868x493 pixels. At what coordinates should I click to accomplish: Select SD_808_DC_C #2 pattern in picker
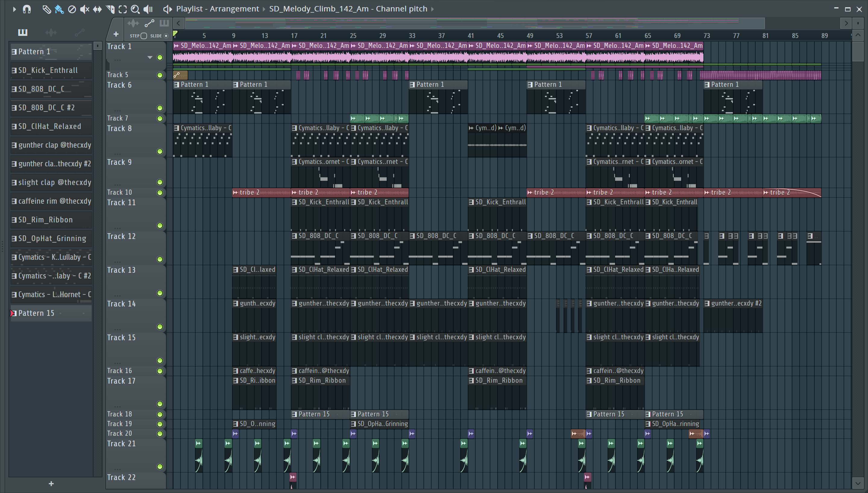coord(51,108)
